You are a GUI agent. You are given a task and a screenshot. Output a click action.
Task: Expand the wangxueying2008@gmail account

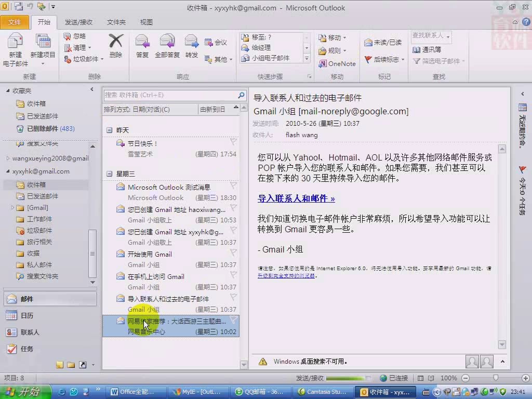click(8, 158)
